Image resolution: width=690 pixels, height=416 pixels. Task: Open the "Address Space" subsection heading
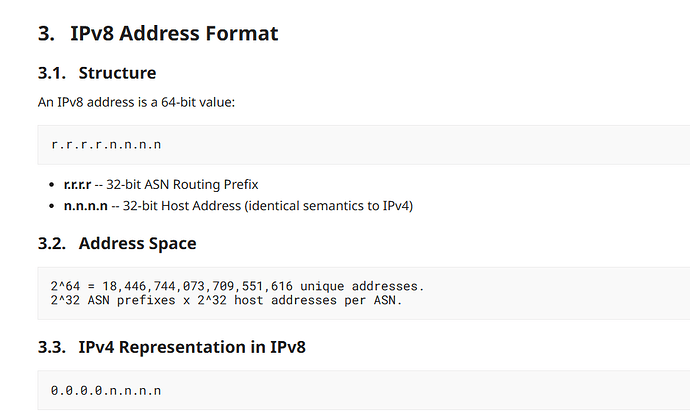tap(138, 243)
